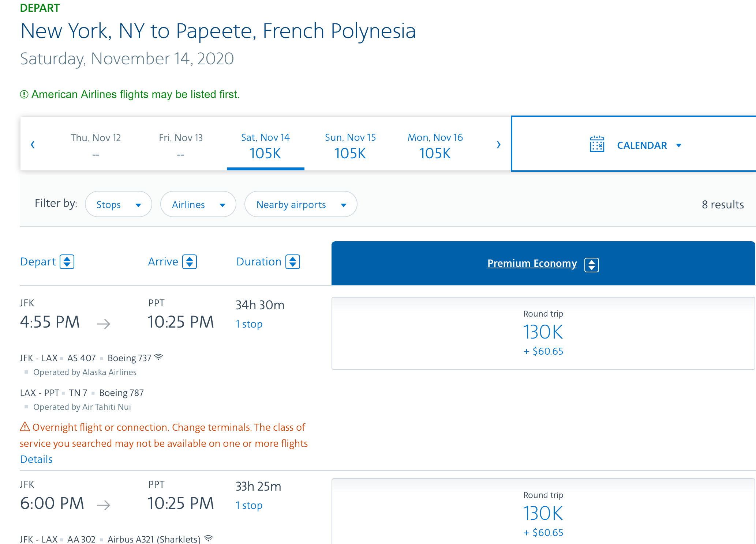Viewport: 756px width, 544px height.
Task: Open Details link under overnight warning
Action: (36, 459)
